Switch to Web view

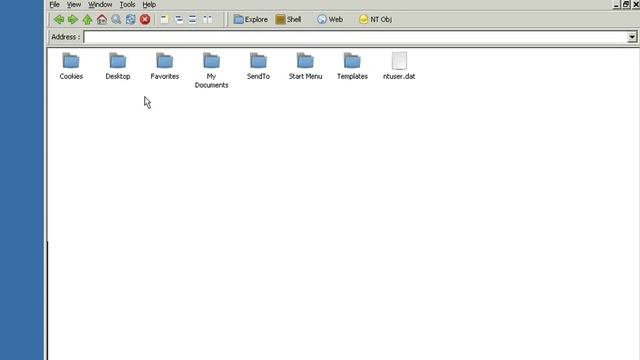[x=330, y=19]
